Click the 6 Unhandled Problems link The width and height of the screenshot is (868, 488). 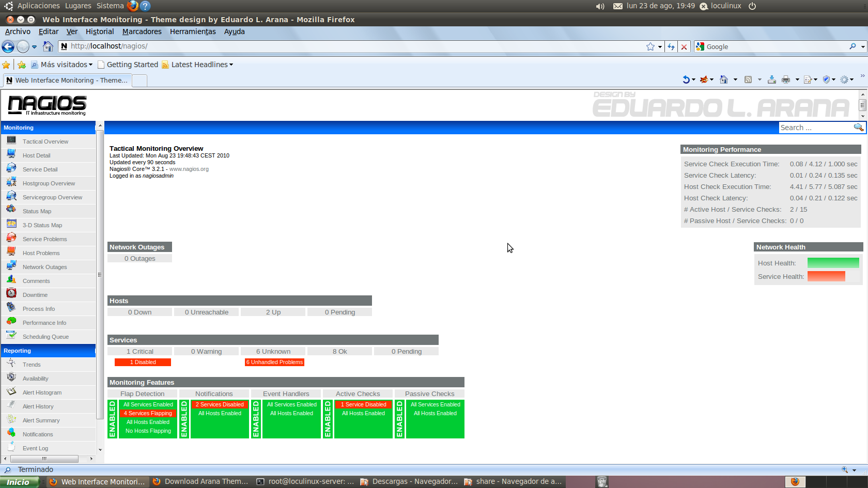point(274,362)
